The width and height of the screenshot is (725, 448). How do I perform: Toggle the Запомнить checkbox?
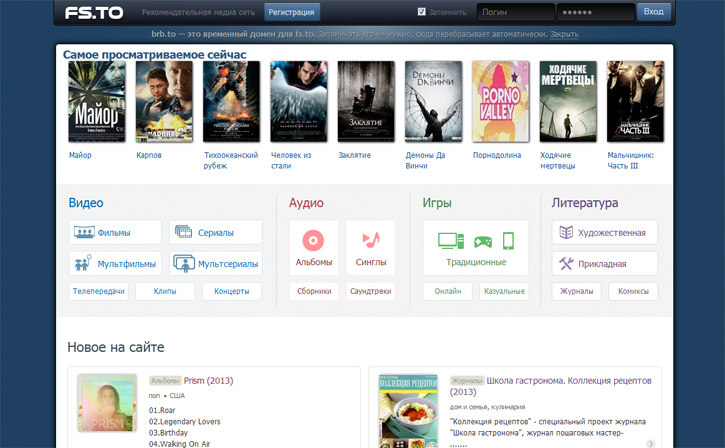point(422,12)
